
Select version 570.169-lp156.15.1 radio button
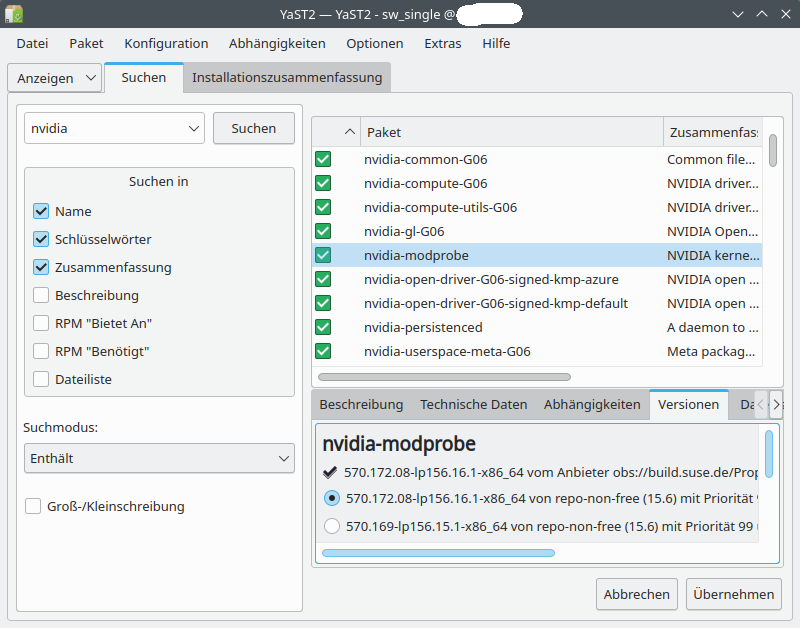332,526
